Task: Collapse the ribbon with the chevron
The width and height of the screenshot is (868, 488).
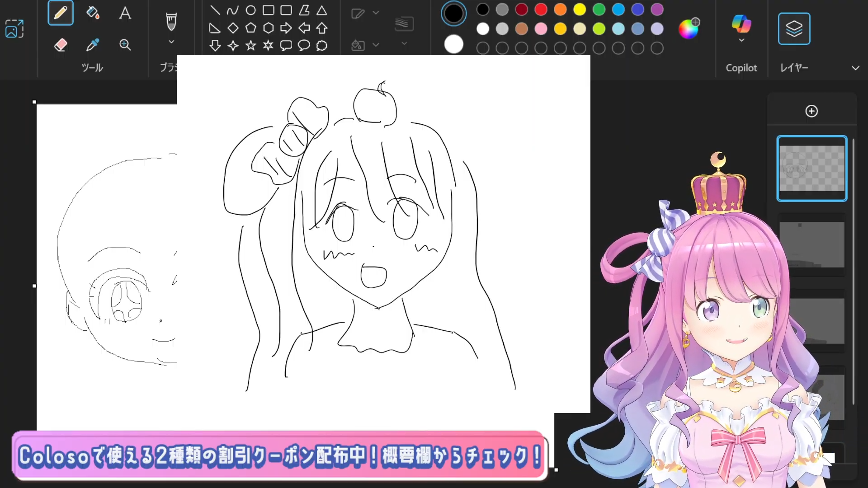Action: pyautogui.click(x=855, y=68)
